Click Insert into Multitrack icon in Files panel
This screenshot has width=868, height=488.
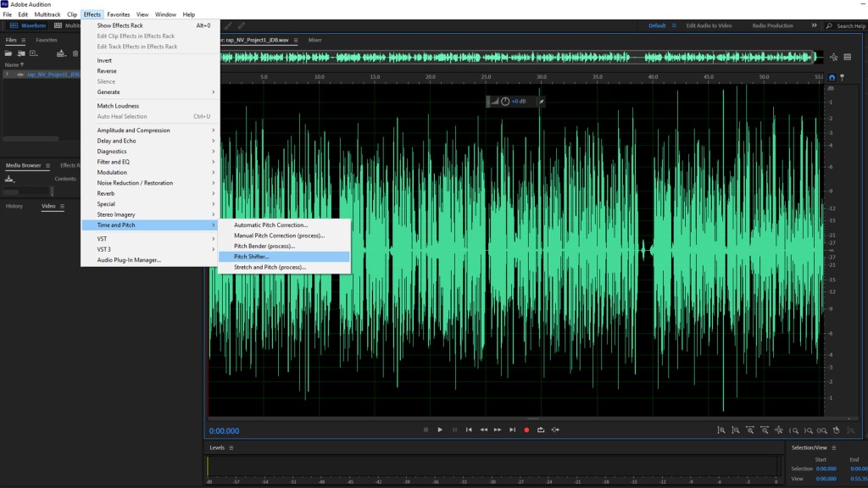pos(61,53)
